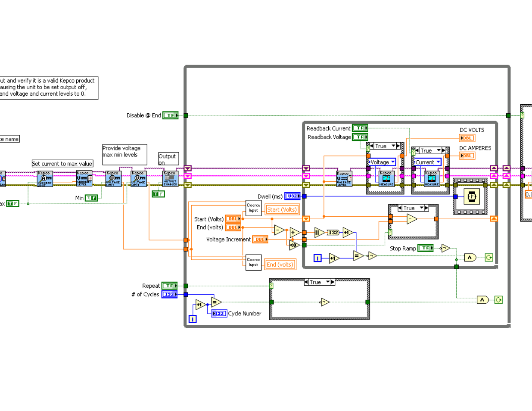532x411 pixels.
Task: Click the Not node after Stop Ramp
Action: [x=445, y=248]
